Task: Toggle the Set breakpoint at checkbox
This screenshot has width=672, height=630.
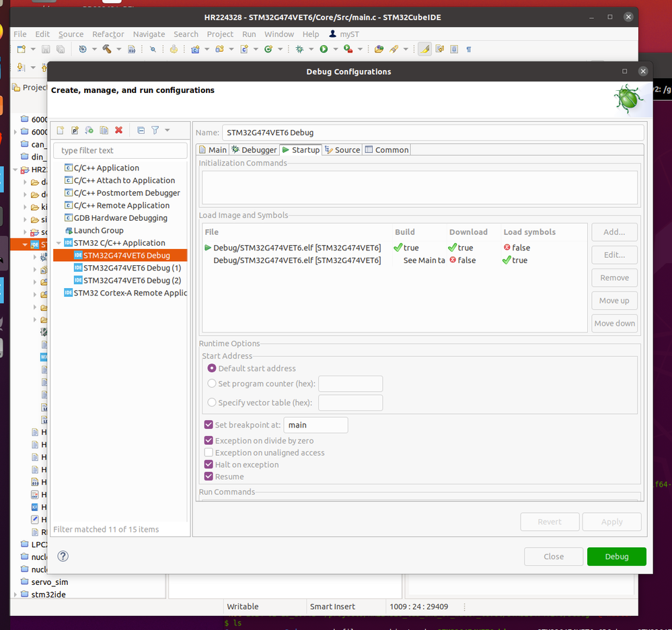Action: coord(209,425)
